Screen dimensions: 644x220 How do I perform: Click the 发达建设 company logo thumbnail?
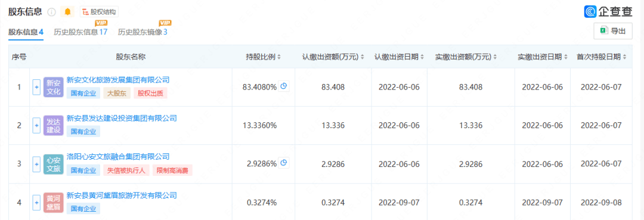[54, 126]
